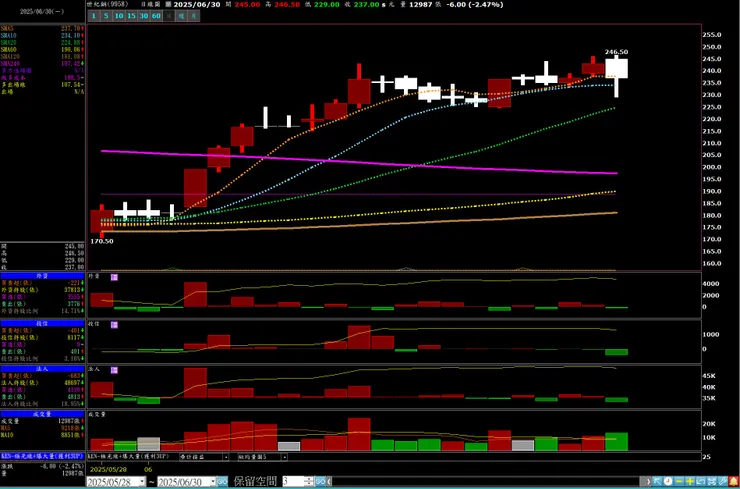Image resolution: width=740 pixels, height=489 pixels.
Task: Click the purple settings icon in 法人 panel
Action: click(x=114, y=371)
